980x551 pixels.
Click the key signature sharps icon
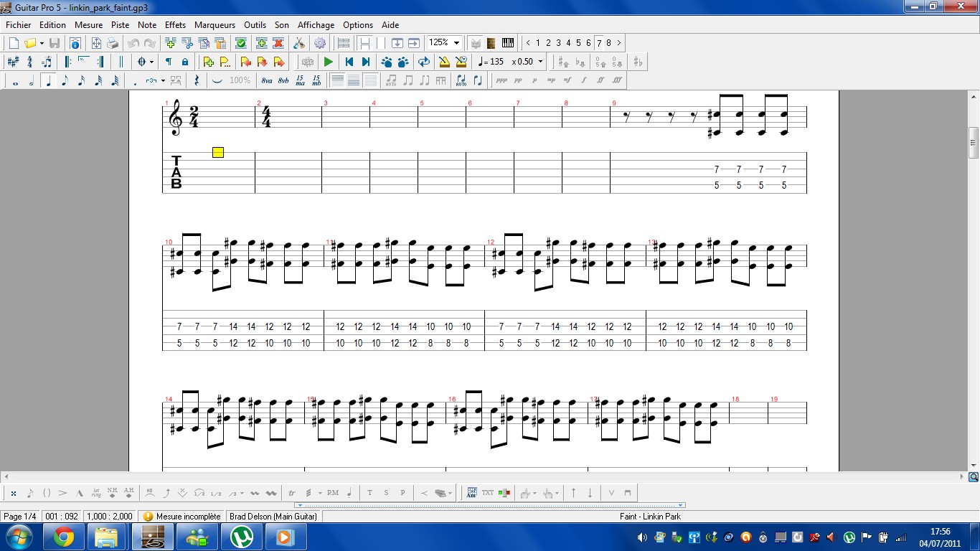coord(13,62)
